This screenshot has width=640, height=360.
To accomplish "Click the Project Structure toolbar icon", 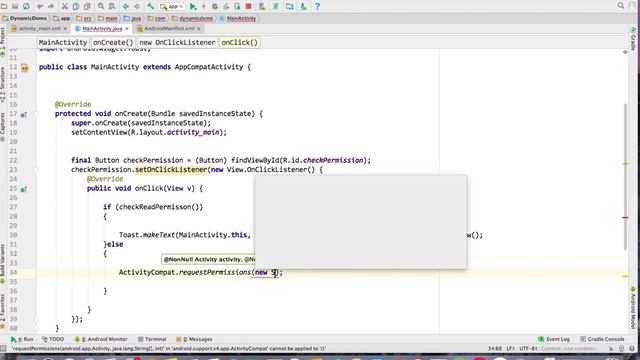I will tap(289, 6).
